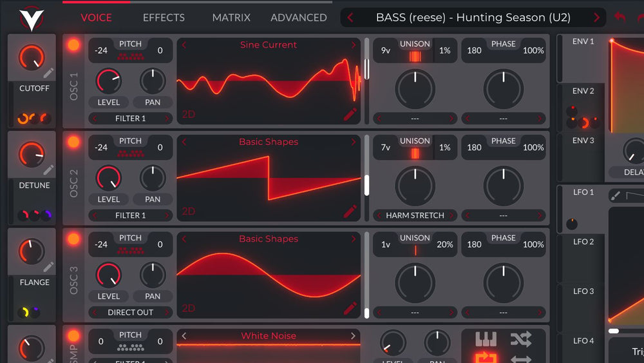Click OSC 1 LEVEL knob
This screenshot has height=363, width=644.
pyautogui.click(x=108, y=81)
